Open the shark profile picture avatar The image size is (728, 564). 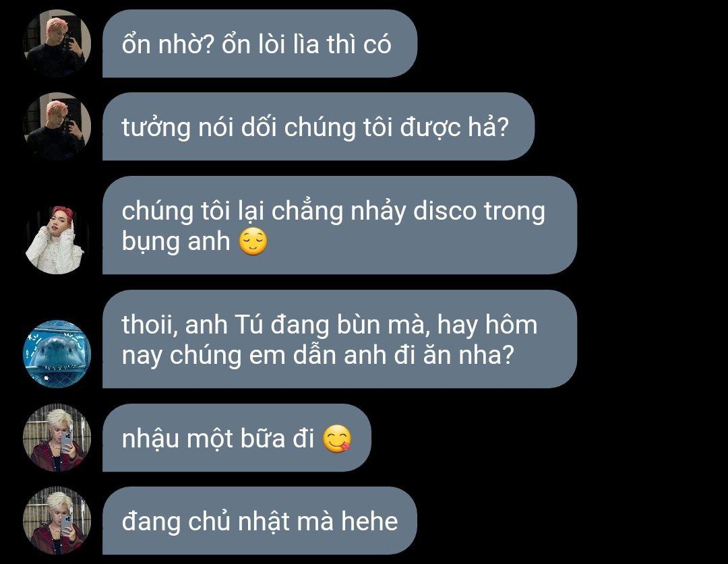click(57, 354)
